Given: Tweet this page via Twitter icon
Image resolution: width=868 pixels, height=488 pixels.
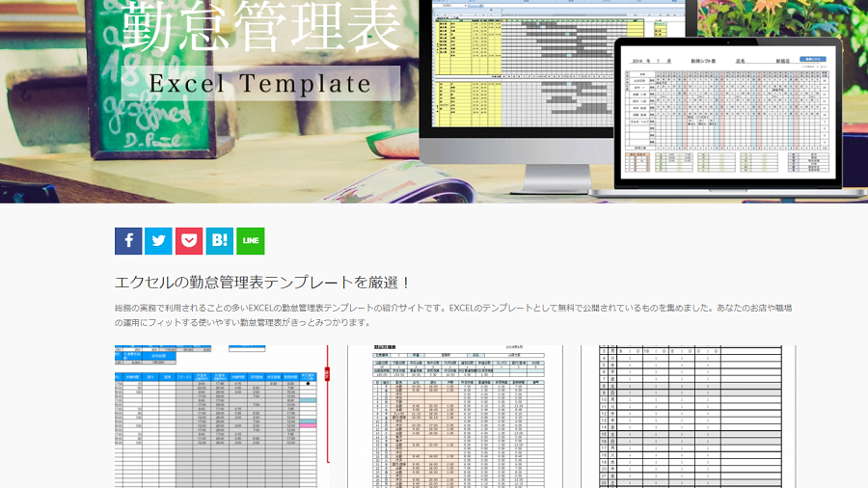Looking at the screenshot, I should (x=158, y=241).
